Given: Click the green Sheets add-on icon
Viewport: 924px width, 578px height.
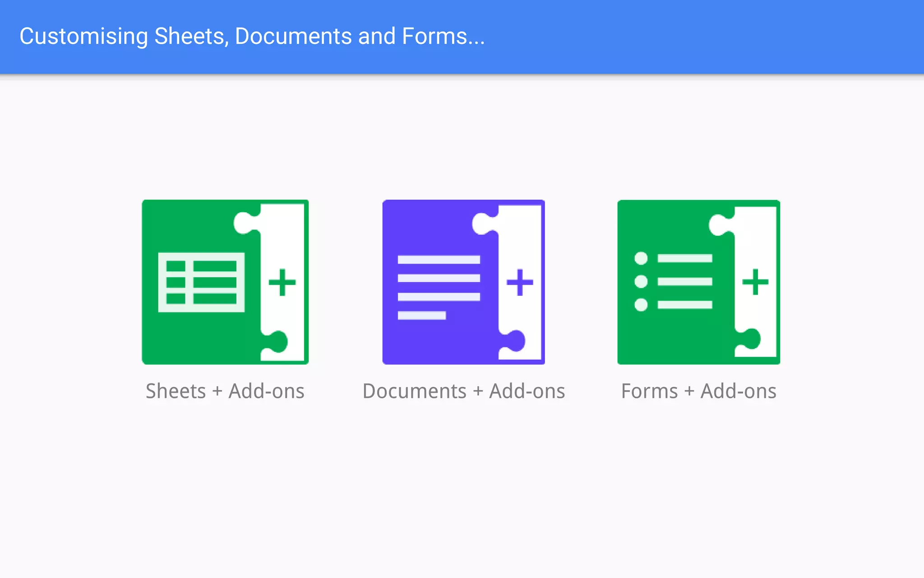Looking at the screenshot, I should [x=225, y=282].
